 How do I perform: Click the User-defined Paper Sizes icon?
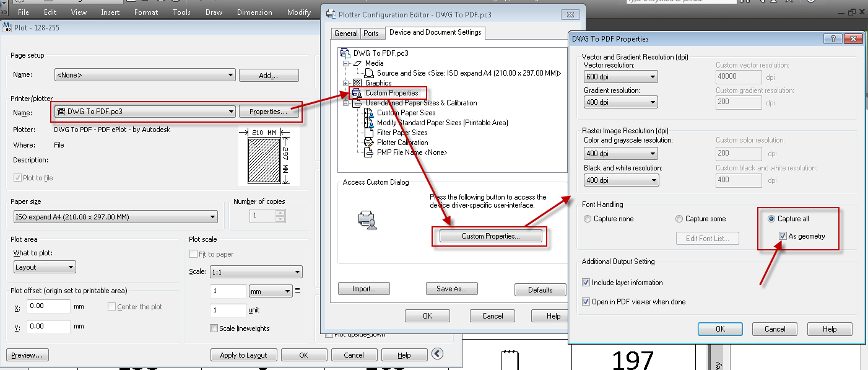click(357, 103)
